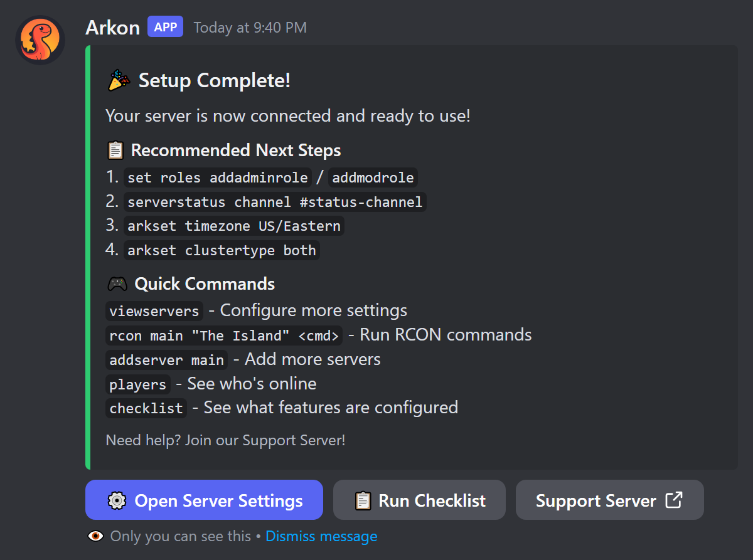Click the 'Quick Commands' heading
The height and width of the screenshot is (560, 753).
pos(205,284)
